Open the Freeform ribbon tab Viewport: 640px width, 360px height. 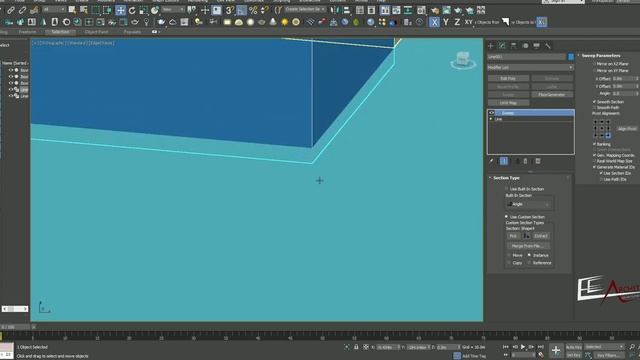pos(27,32)
